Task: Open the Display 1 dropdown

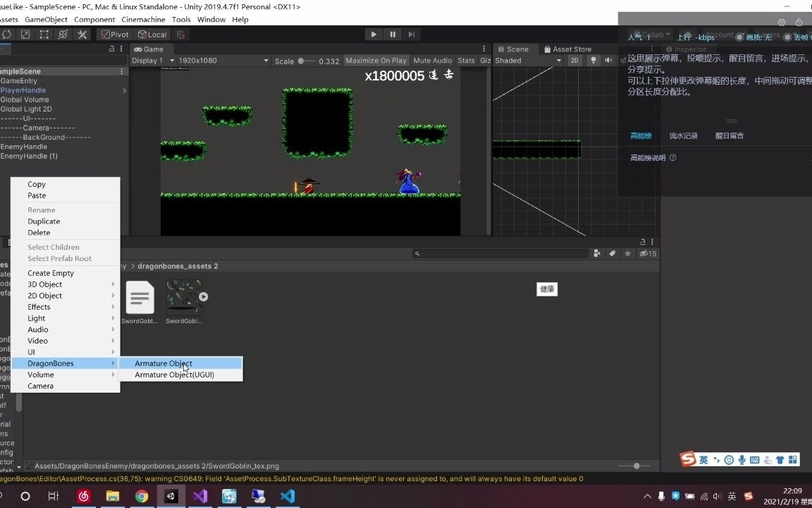Action: coord(150,60)
